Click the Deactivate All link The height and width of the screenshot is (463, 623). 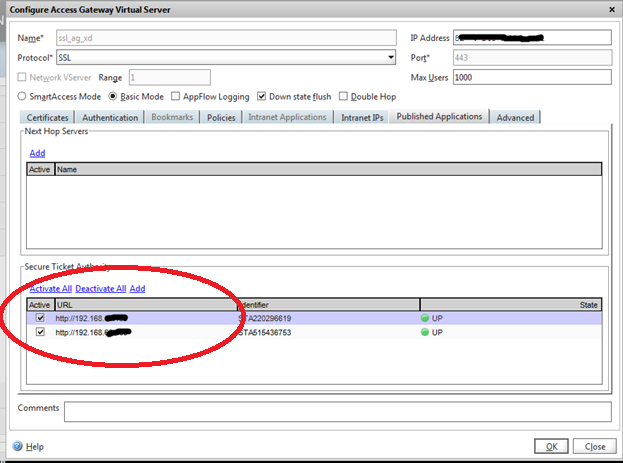(101, 289)
